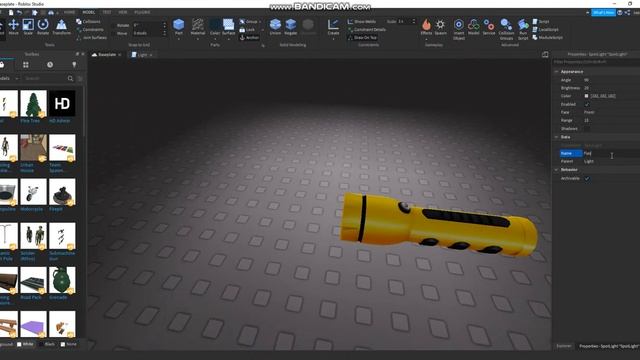Collapse the Appearance property section
The width and height of the screenshot is (640, 360).
click(x=556, y=71)
